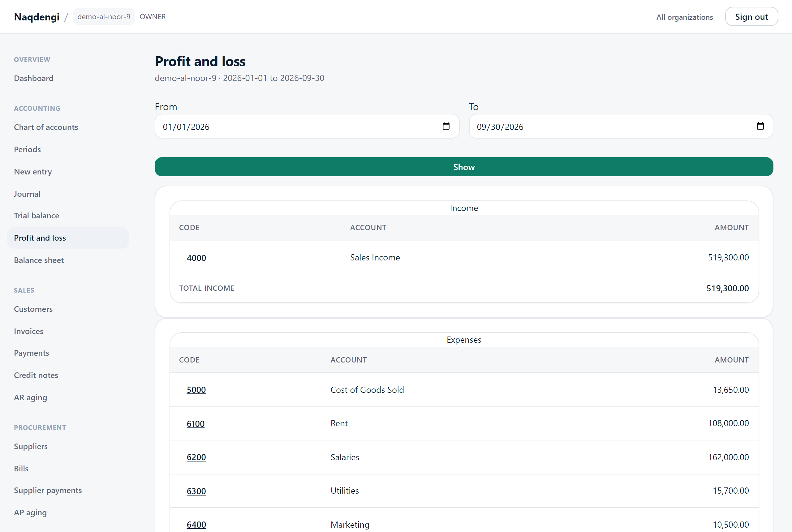The height and width of the screenshot is (532, 792).
Task: Open All organizations link
Action: [x=684, y=17]
